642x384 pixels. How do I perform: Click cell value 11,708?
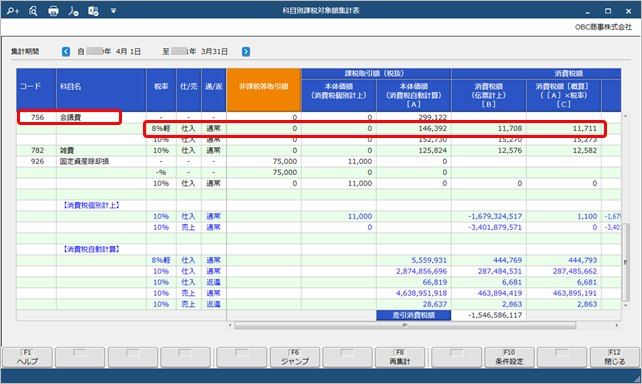(510, 129)
